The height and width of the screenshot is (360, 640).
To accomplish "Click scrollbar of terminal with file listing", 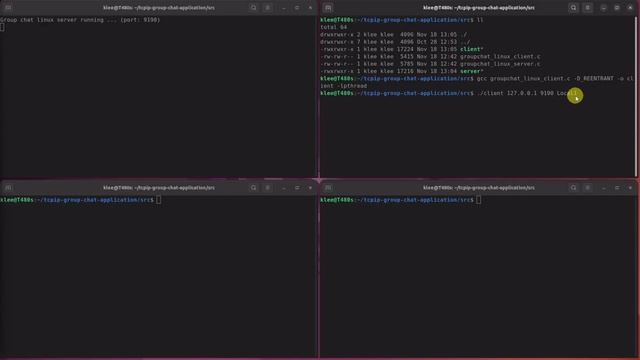I will coord(636,96).
